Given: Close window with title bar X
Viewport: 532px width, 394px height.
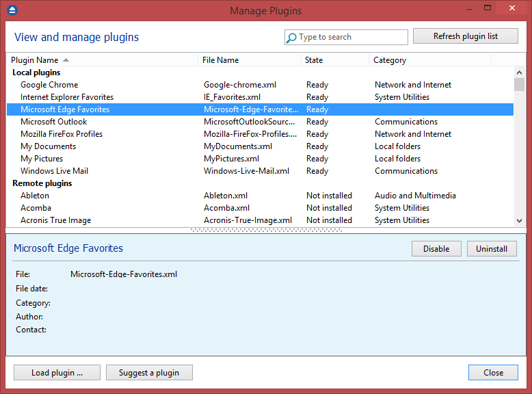Looking at the screenshot, I should point(512,8).
